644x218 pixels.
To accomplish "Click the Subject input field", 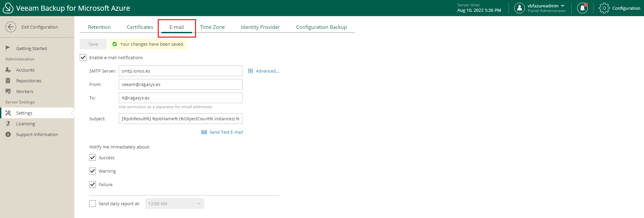I will 181,119.
